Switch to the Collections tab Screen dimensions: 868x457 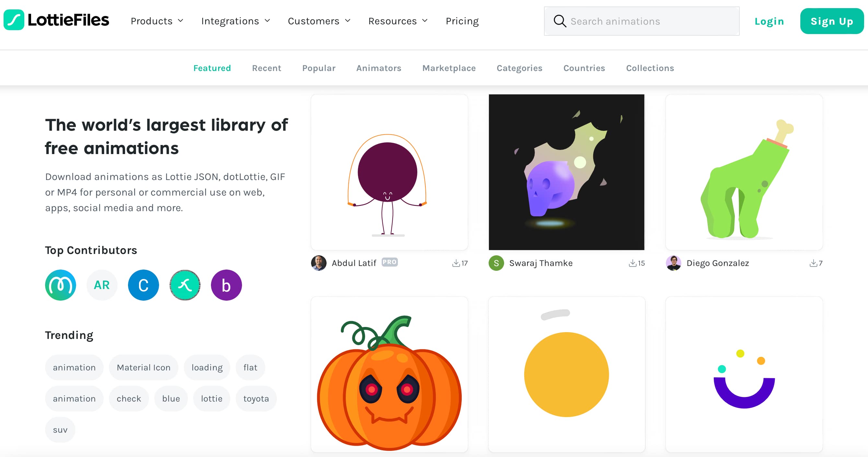650,68
